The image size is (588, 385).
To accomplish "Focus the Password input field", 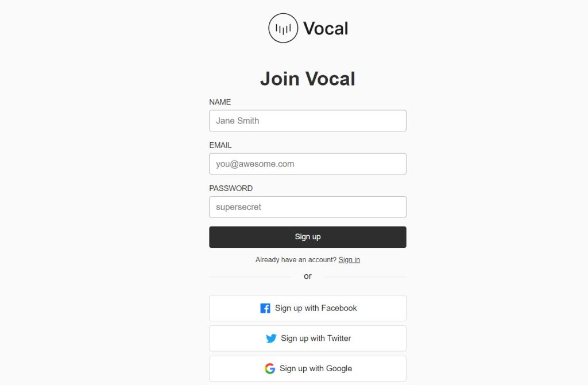I will click(x=307, y=207).
